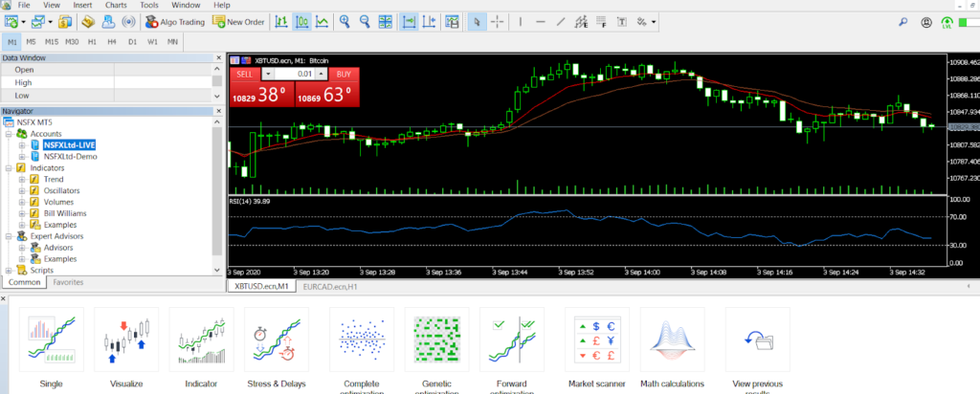Switch to the Favorites navigator tab
The height and width of the screenshot is (394, 980).
pos(68,282)
